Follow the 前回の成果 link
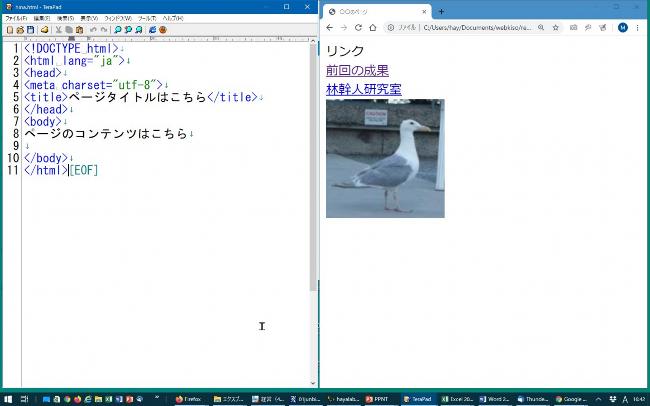The image size is (650, 406). [x=357, y=70]
